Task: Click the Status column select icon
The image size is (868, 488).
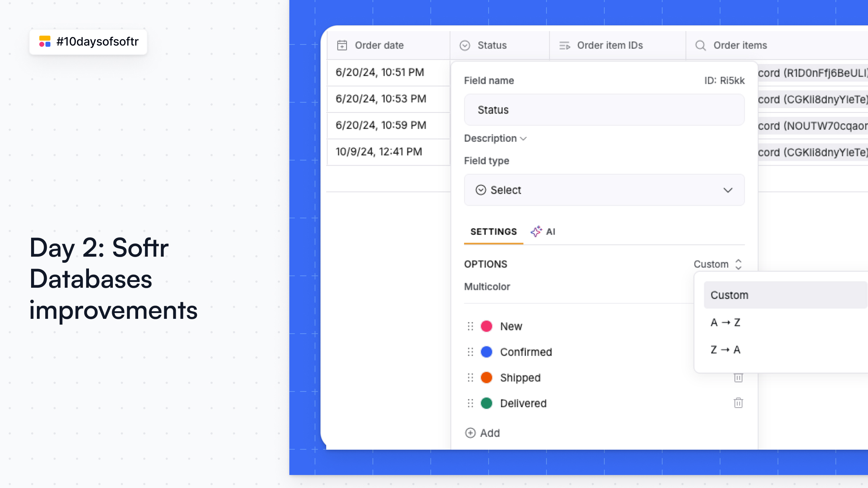Action: pos(465,46)
